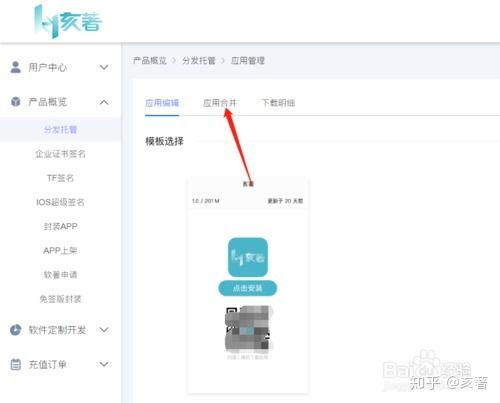Open 企业证书签名 in the sidebar
Screen dimensions: 500x403
click(x=60, y=154)
